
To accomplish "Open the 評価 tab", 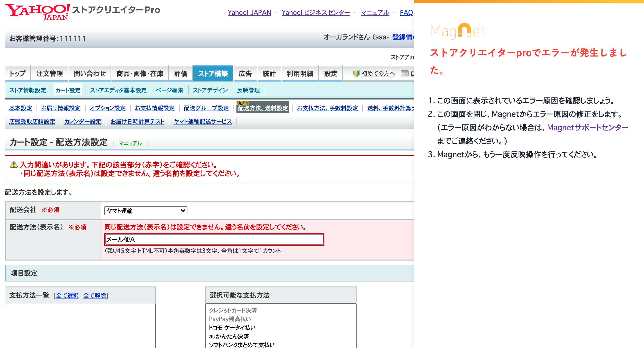I will [x=180, y=74].
